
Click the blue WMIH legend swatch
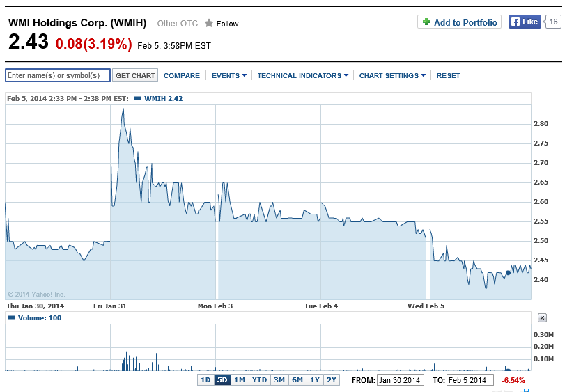(x=138, y=98)
